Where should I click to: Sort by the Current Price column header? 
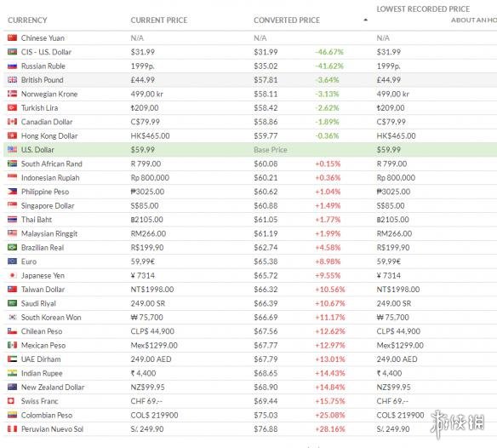click(x=159, y=20)
